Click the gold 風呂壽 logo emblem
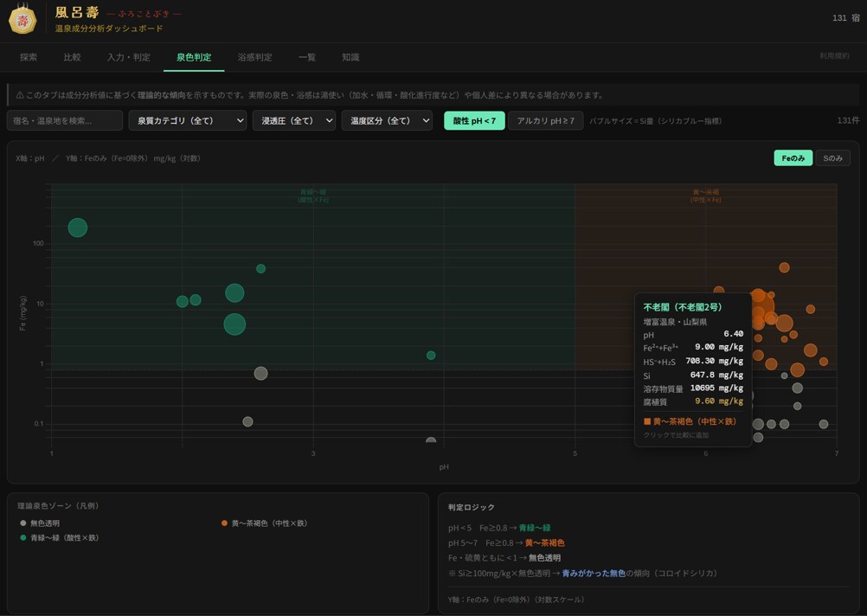This screenshot has height=616, width=867. coord(22,20)
